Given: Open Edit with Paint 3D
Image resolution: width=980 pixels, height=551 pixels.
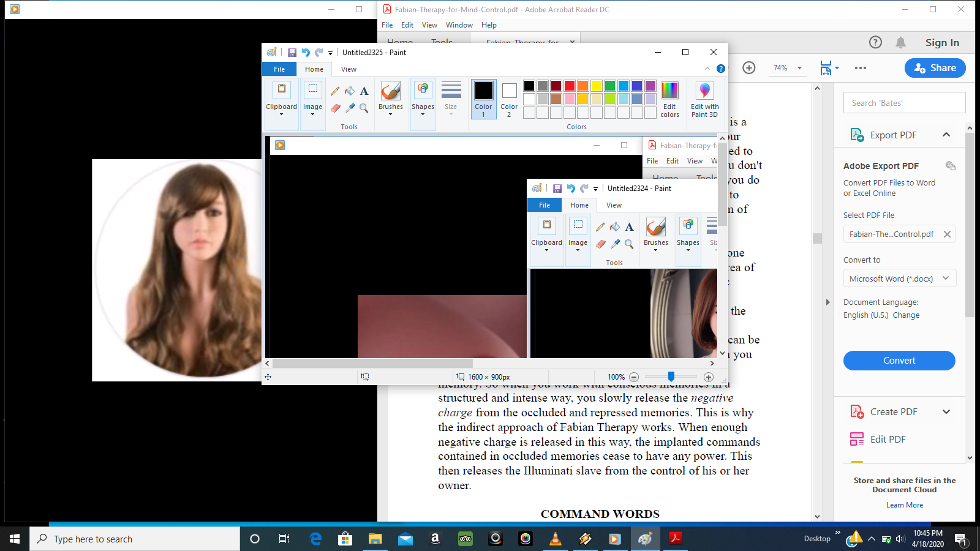Looking at the screenshot, I should click(x=704, y=99).
